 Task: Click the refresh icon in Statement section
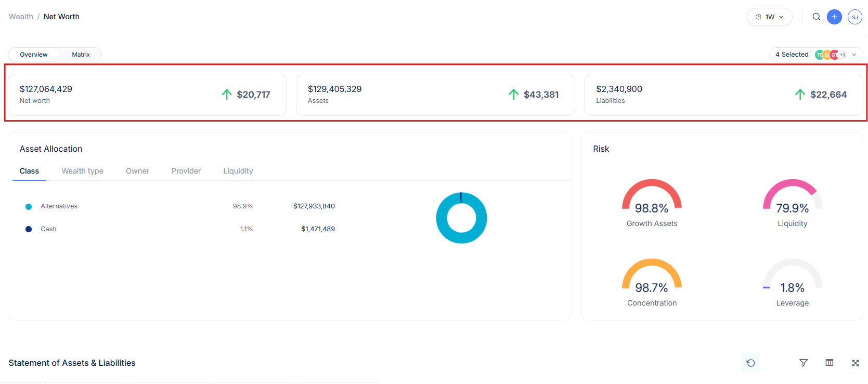750,363
